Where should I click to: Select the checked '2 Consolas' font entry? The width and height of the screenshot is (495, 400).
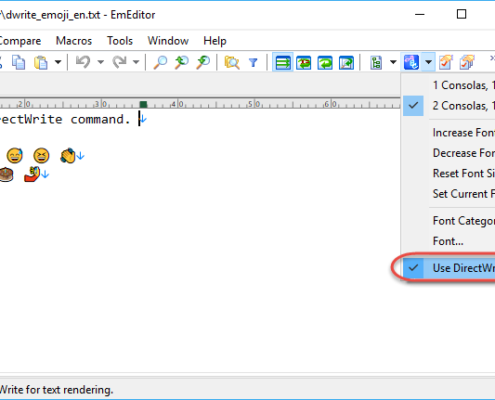pos(449,106)
